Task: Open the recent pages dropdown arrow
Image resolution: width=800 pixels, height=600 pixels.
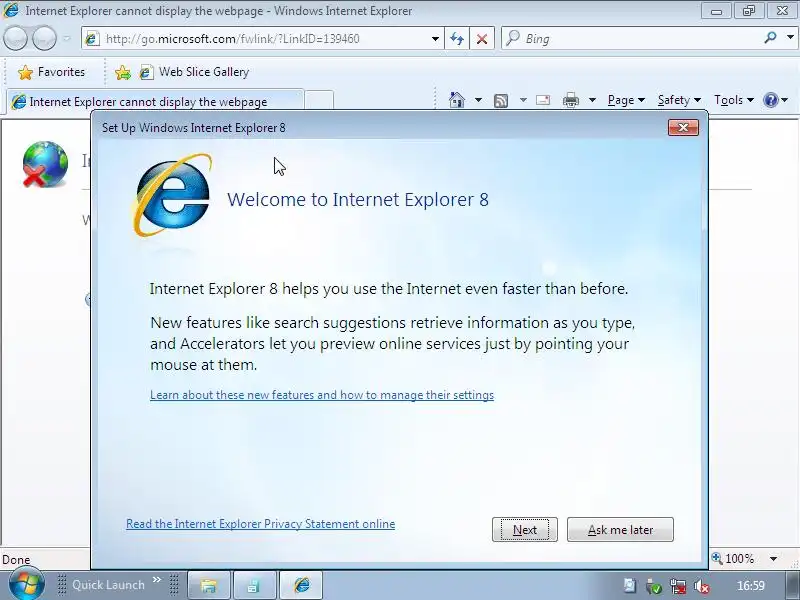Action: click(x=67, y=38)
